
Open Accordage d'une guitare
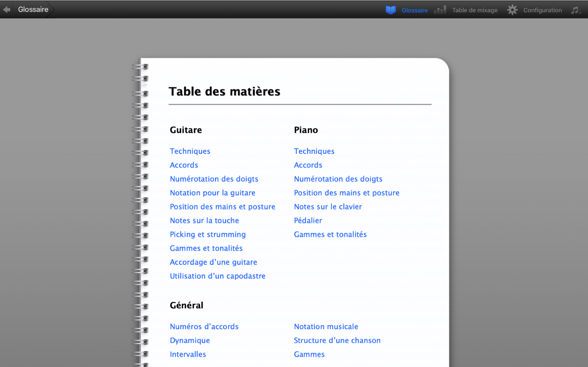[213, 262]
